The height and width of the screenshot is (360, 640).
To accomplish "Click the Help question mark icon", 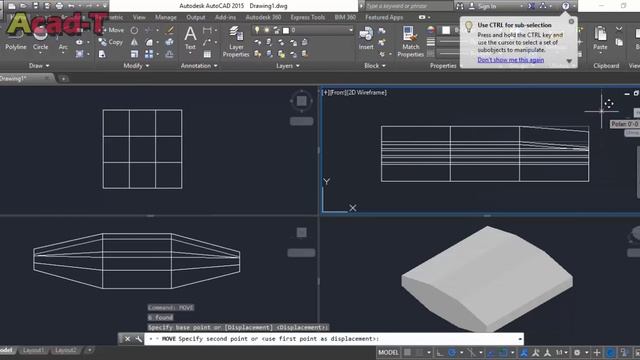I will point(565,6).
